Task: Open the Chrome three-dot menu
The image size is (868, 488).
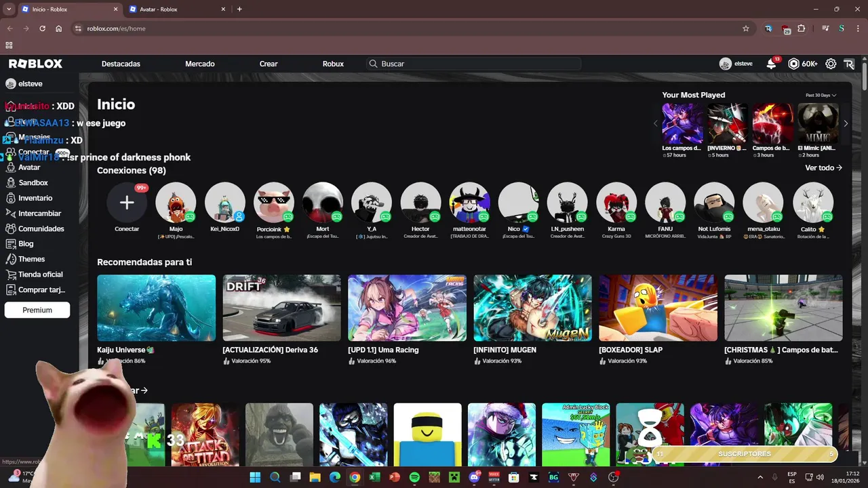Action: click(x=857, y=28)
